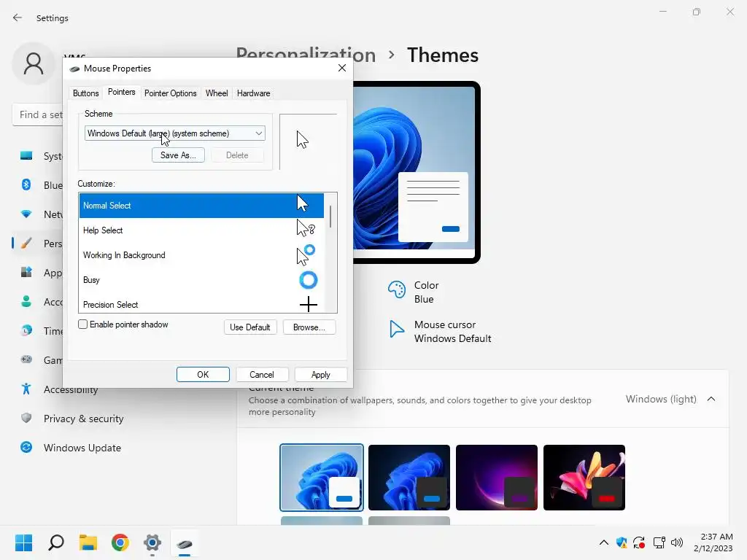Switch to Pointer Options tab
This screenshot has width=747, height=560.
point(171,93)
